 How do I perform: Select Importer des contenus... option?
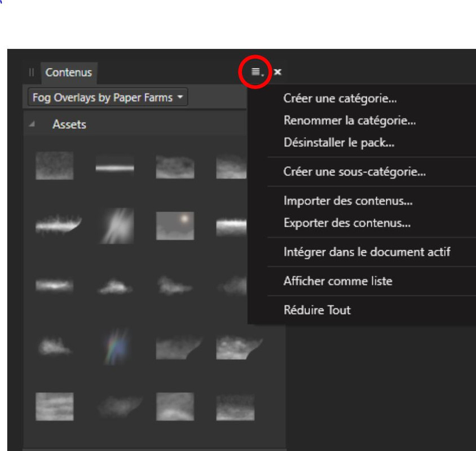coord(348,201)
